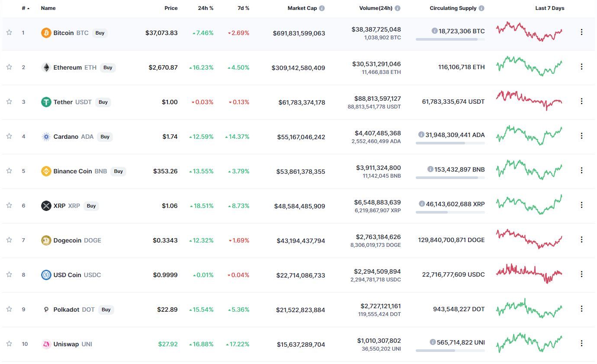Click the Ethereum logo icon
The image size is (597, 364).
click(46, 67)
